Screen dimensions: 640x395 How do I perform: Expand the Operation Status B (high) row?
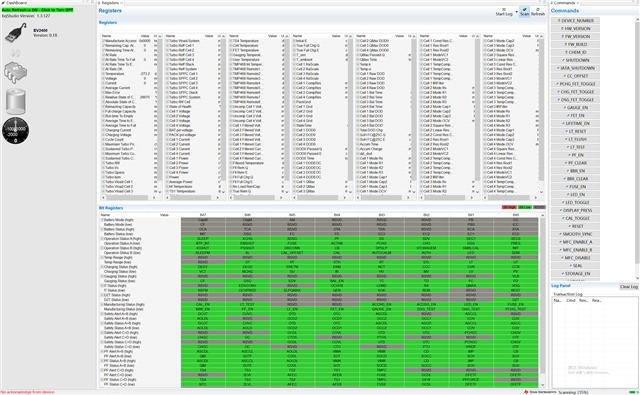(102, 248)
